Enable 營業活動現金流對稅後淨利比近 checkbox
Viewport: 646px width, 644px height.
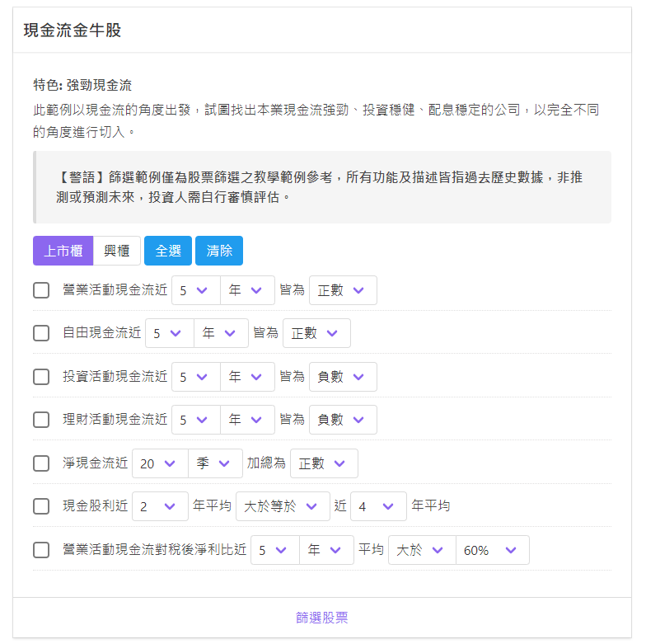pos(41,550)
